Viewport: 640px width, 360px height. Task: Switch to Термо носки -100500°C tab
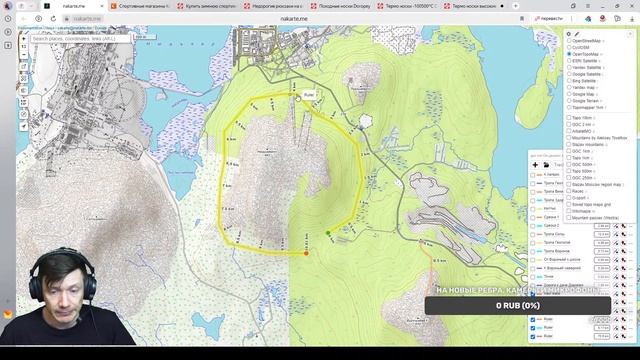coord(408,6)
